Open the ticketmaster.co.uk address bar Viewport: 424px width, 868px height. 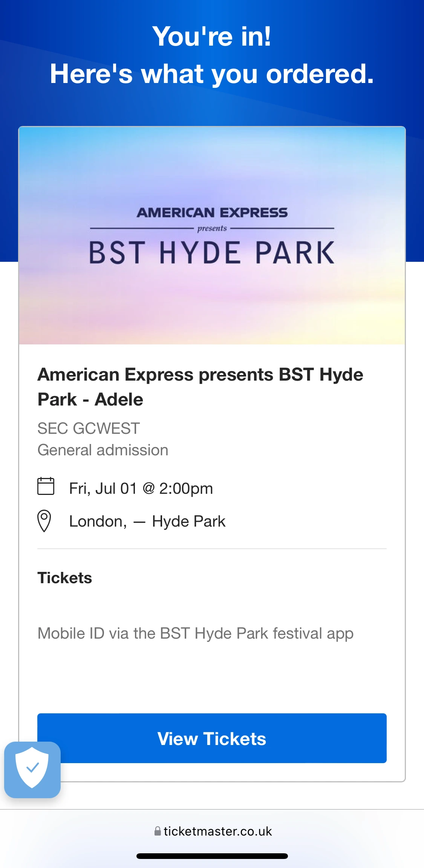tap(213, 831)
